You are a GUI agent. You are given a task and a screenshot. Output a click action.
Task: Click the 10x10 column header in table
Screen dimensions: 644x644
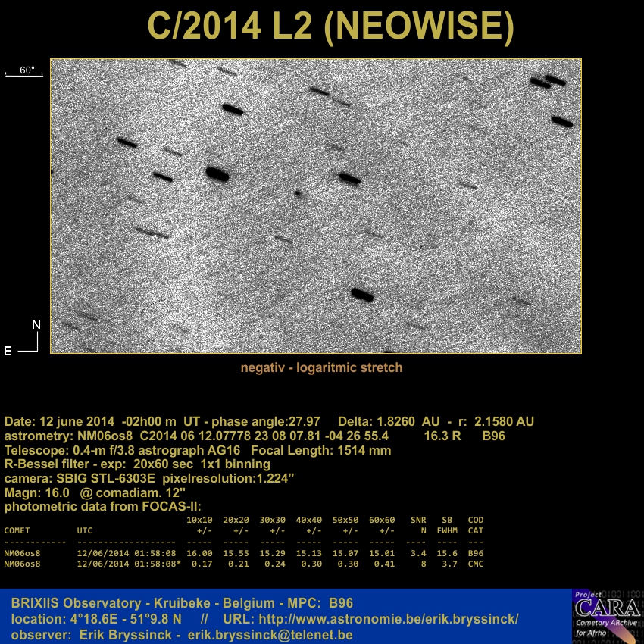(199, 521)
